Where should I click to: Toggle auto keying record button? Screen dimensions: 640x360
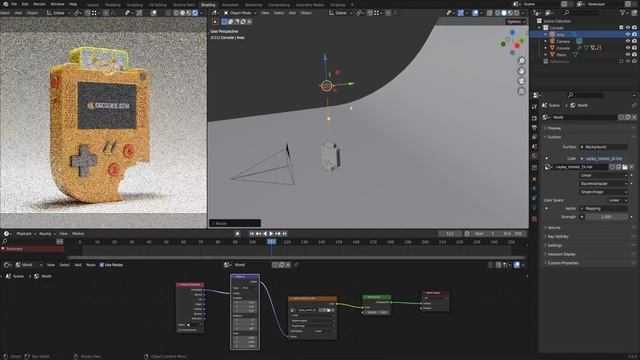[238, 234]
